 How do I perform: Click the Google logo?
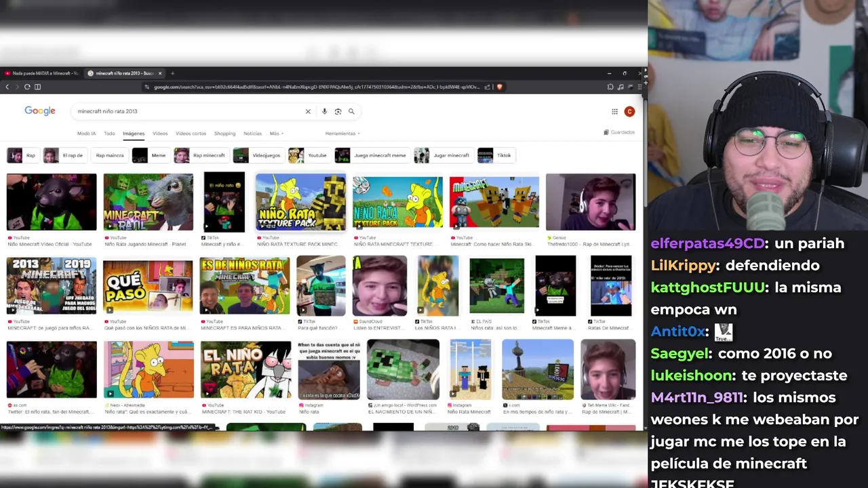tap(40, 111)
